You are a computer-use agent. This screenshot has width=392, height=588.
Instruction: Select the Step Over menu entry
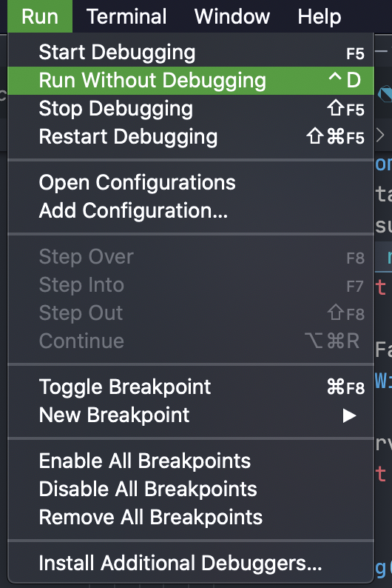click(x=191, y=257)
